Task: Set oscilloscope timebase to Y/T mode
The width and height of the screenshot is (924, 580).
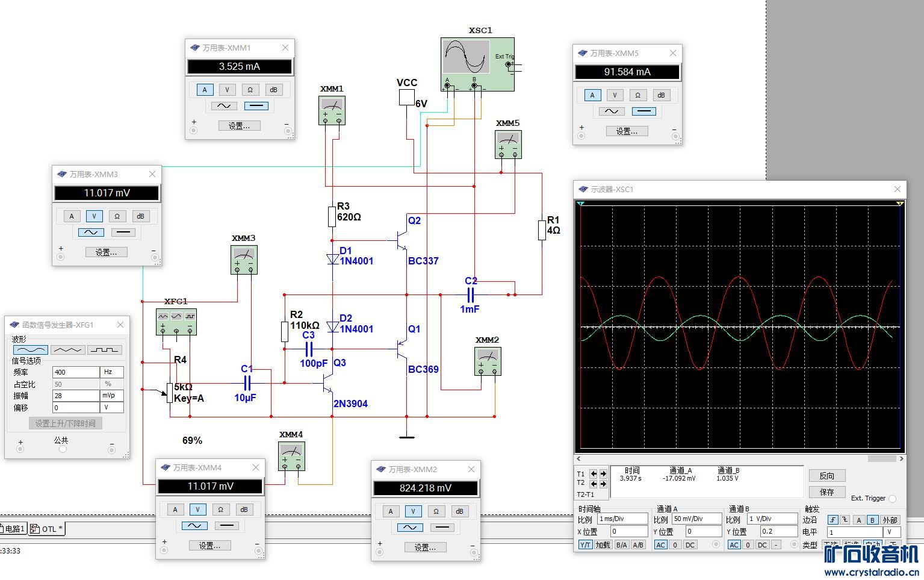Action: point(585,545)
